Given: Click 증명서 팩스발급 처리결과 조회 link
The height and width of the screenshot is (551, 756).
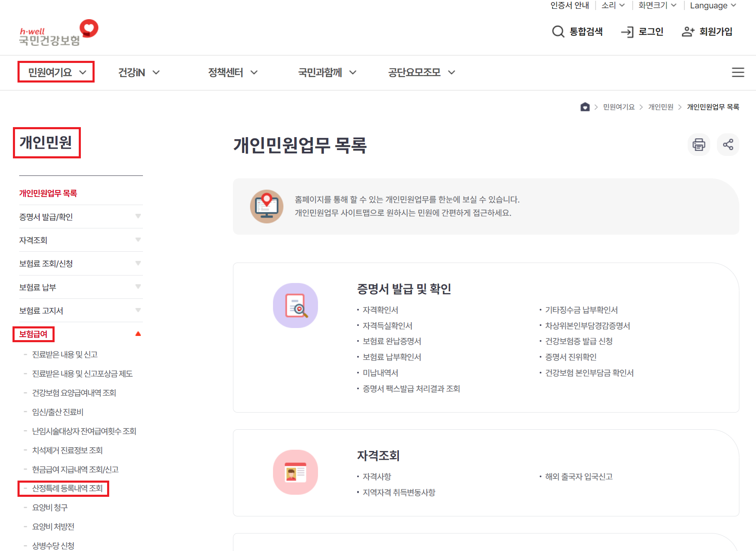Looking at the screenshot, I should [x=411, y=389].
